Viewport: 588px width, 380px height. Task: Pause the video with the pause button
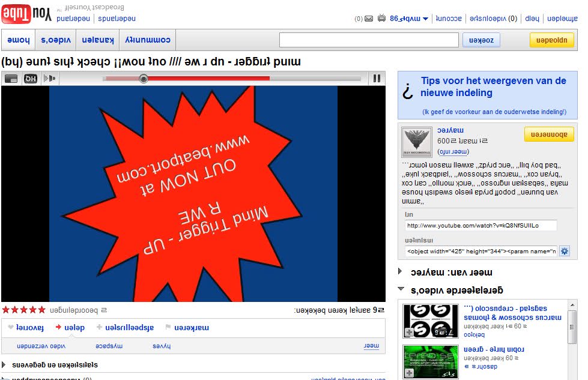(377, 78)
